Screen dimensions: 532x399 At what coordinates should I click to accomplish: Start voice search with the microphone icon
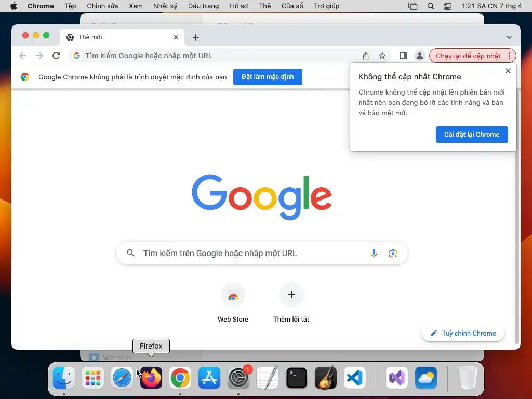[x=374, y=253]
